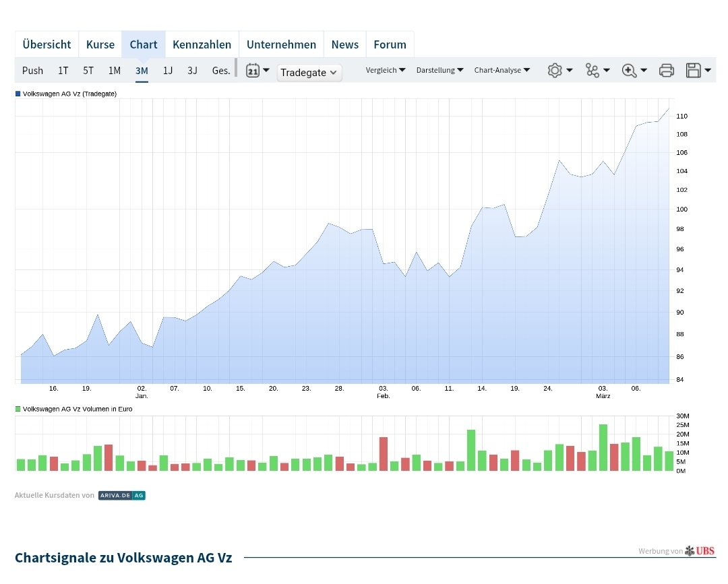The image size is (728, 584).
Task: Click green Volumen in Euro legend swatch
Action: point(18,409)
